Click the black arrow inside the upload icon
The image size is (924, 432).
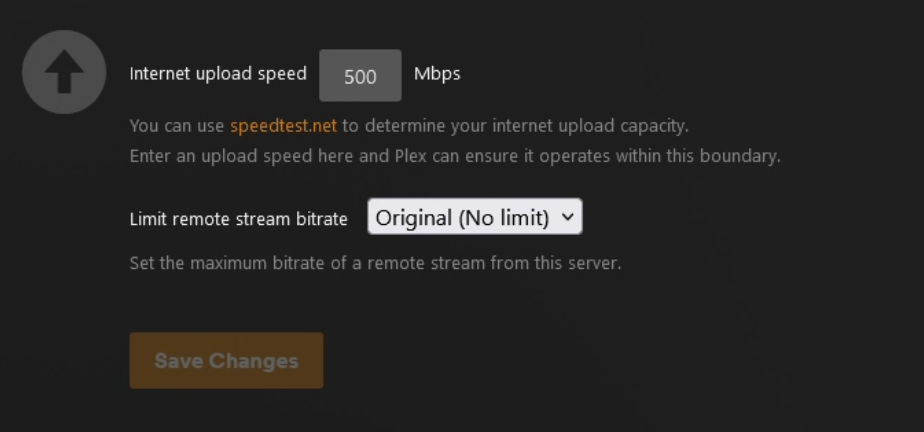point(64,74)
